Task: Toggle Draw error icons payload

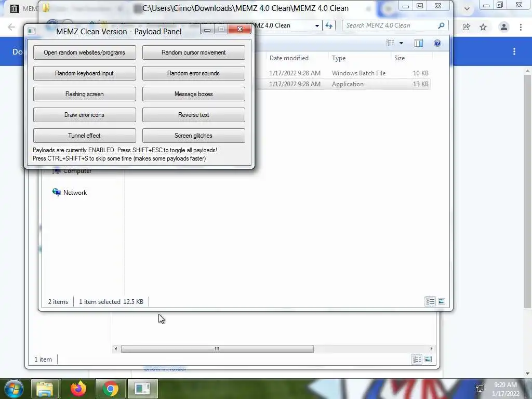Action: [85, 115]
